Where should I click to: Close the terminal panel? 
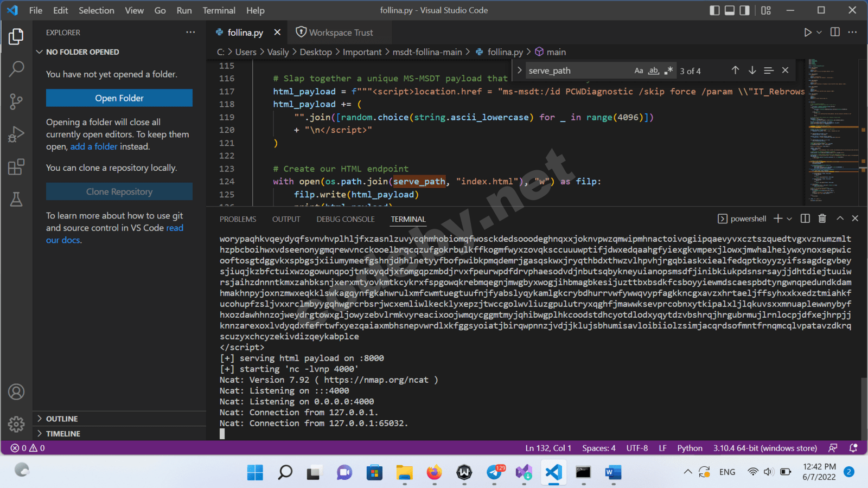tap(855, 219)
